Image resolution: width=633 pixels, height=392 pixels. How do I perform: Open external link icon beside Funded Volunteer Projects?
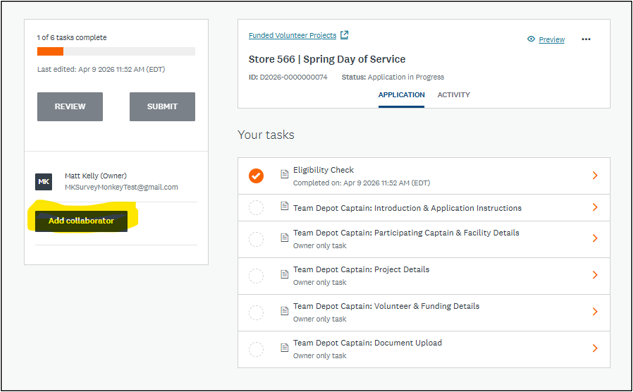click(344, 35)
